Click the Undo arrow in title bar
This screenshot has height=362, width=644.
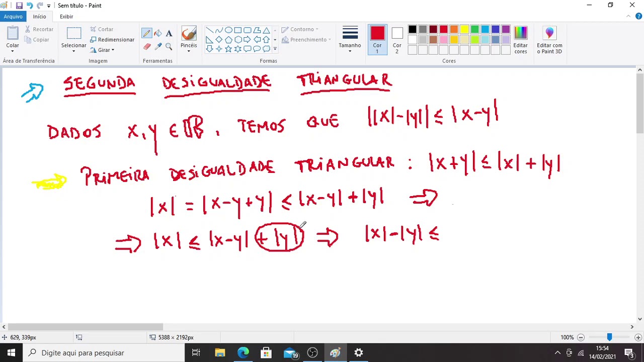pos(30,6)
